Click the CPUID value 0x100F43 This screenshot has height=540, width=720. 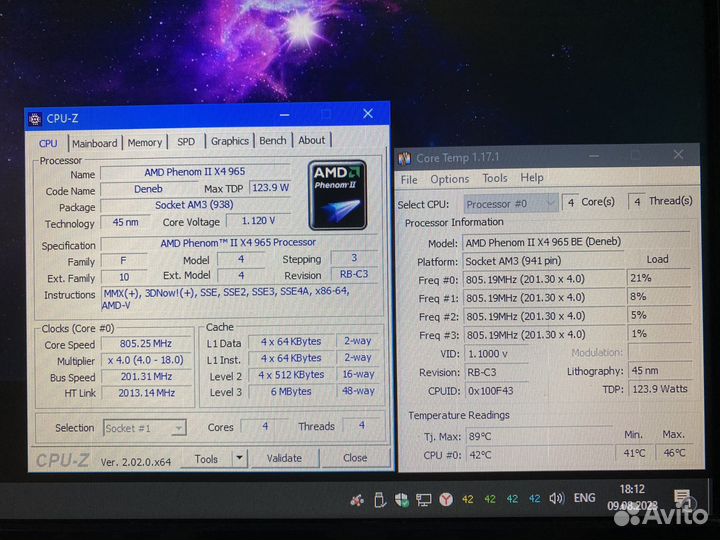click(x=496, y=391)
